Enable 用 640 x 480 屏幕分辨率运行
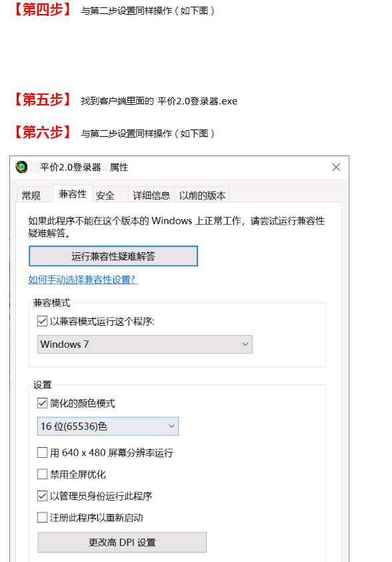Screen dimensions: 392x562 pyautogui.click(x=42, y=453)
